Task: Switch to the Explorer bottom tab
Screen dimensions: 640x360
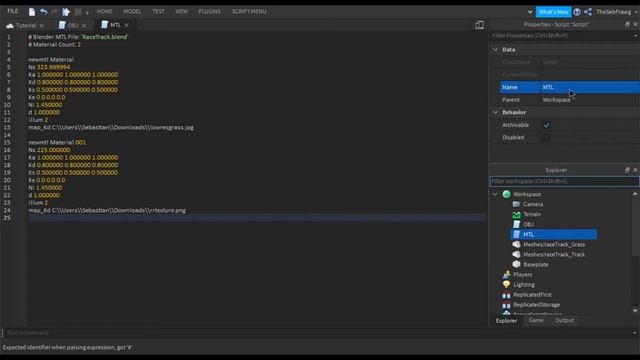Action: tap(506, 321)
